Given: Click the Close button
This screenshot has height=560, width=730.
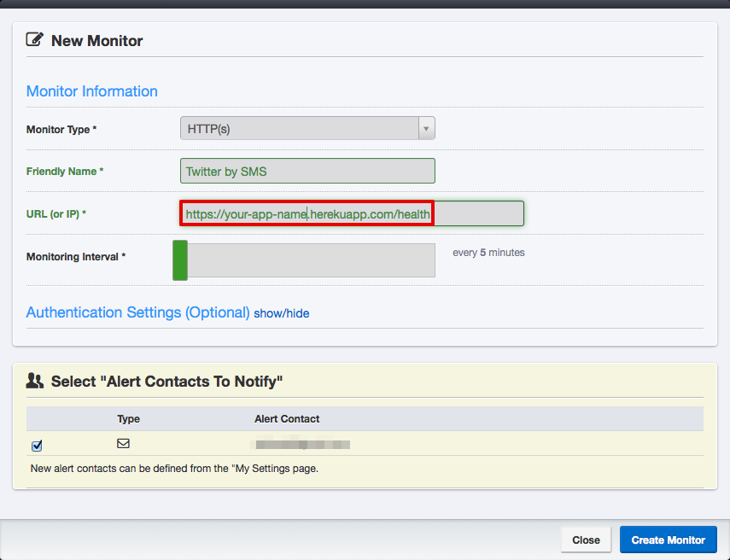Looking at the screenshot, I should tap(586, 540).
